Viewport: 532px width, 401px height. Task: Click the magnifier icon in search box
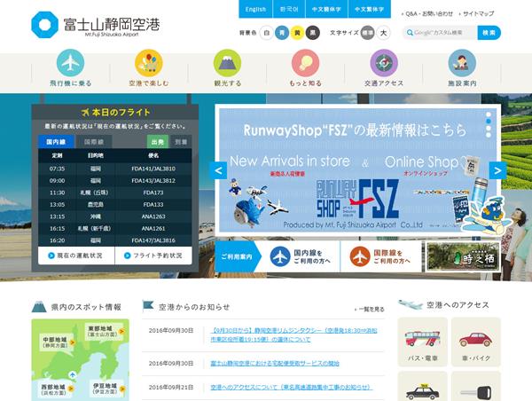[x=410, y=33]
